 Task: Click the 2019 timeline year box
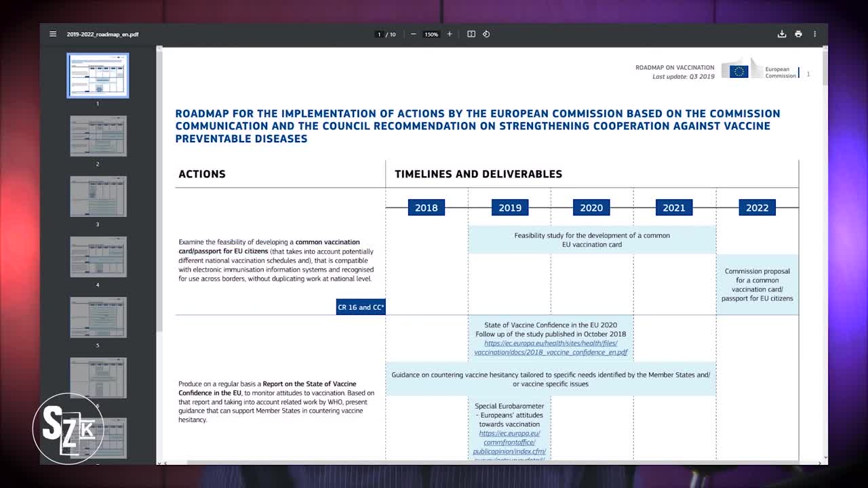pos(510,207)
